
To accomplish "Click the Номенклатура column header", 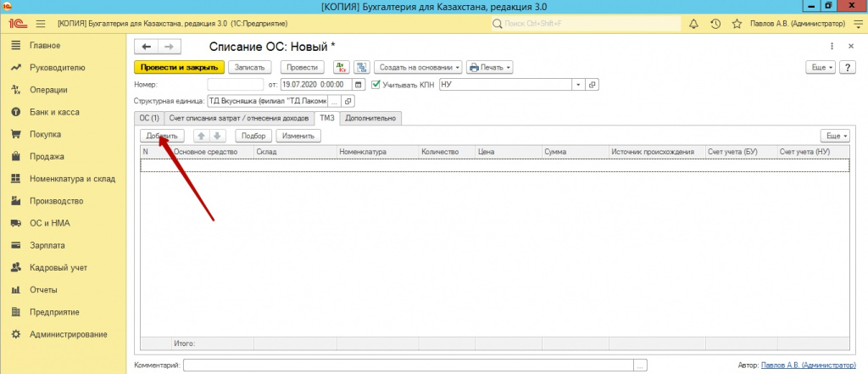I will point(377,151).
